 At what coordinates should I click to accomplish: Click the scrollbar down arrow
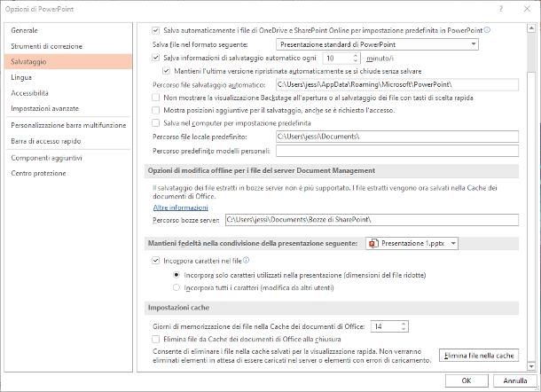pyautogui.click(x=531, y=366)
